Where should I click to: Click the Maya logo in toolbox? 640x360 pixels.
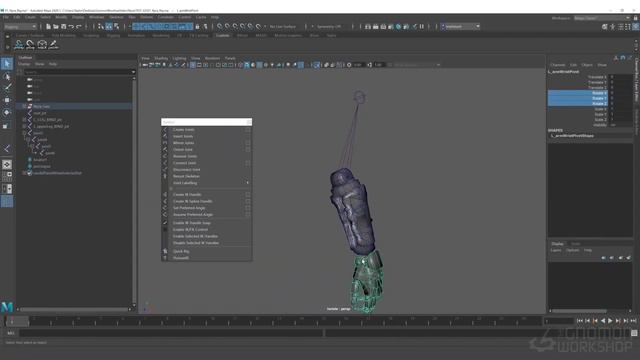click(x=7, y=307)
